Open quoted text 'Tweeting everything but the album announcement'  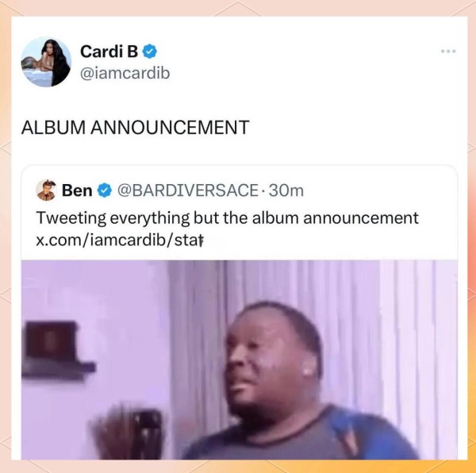[227, 218]
